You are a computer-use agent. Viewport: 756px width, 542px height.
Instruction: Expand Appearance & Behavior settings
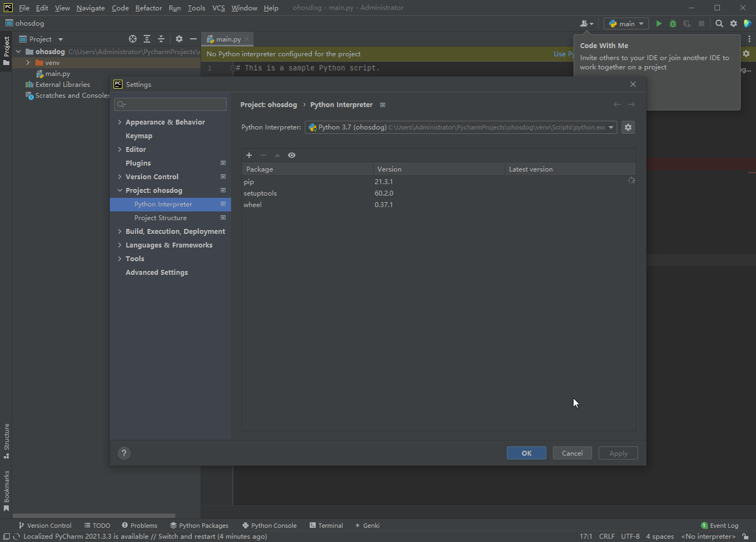click(120, 122)
